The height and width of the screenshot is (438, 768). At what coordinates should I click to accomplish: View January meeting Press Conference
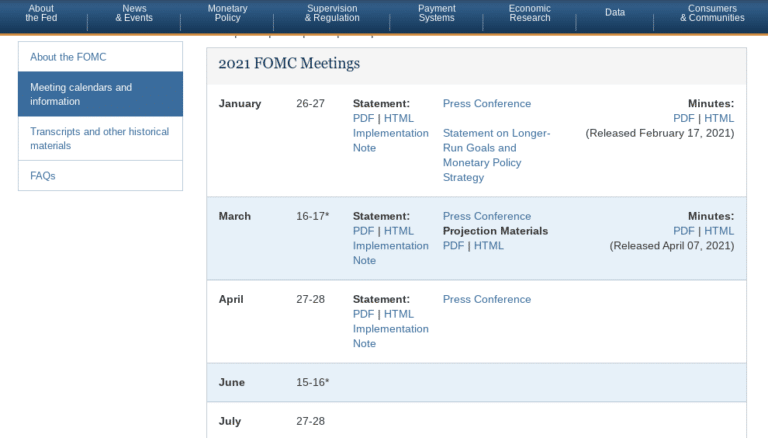[x=486, y=103]
